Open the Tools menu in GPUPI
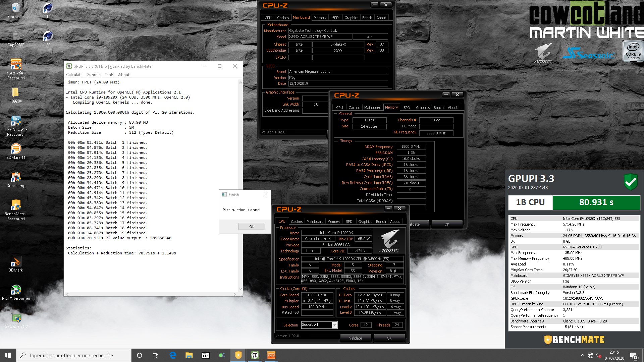The width and height of the screenshot is (644, 362). point(109,75)
